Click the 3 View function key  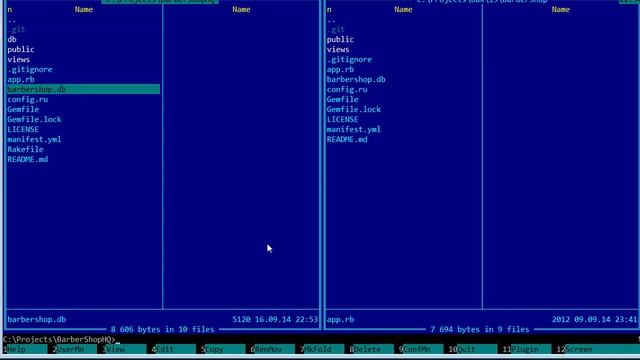click(124, 349)
